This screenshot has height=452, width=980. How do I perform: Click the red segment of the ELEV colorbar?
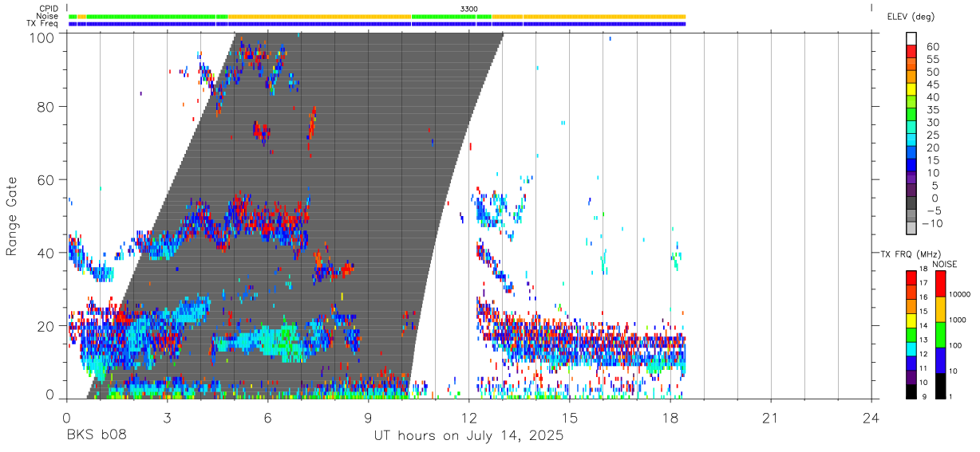pos(911,52)
